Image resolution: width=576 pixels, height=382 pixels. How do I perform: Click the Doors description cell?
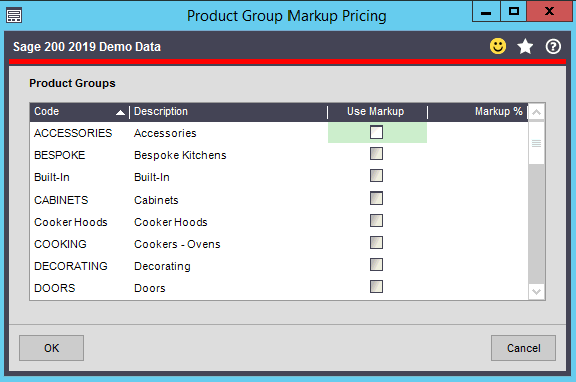pos(228,288)
